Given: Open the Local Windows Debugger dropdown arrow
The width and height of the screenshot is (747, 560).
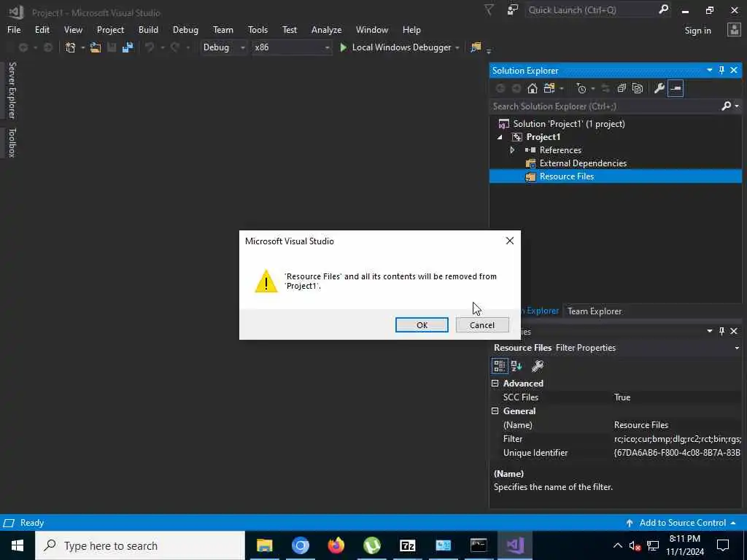Looking at the screenshot, I should pyautogui.click(x=457, y=47).
